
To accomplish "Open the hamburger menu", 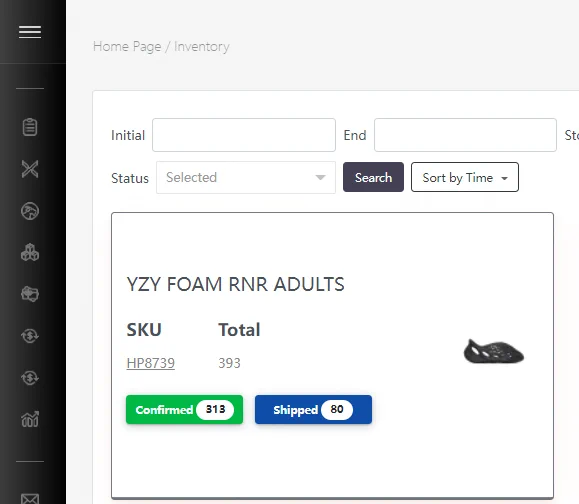I will [30, 32].
